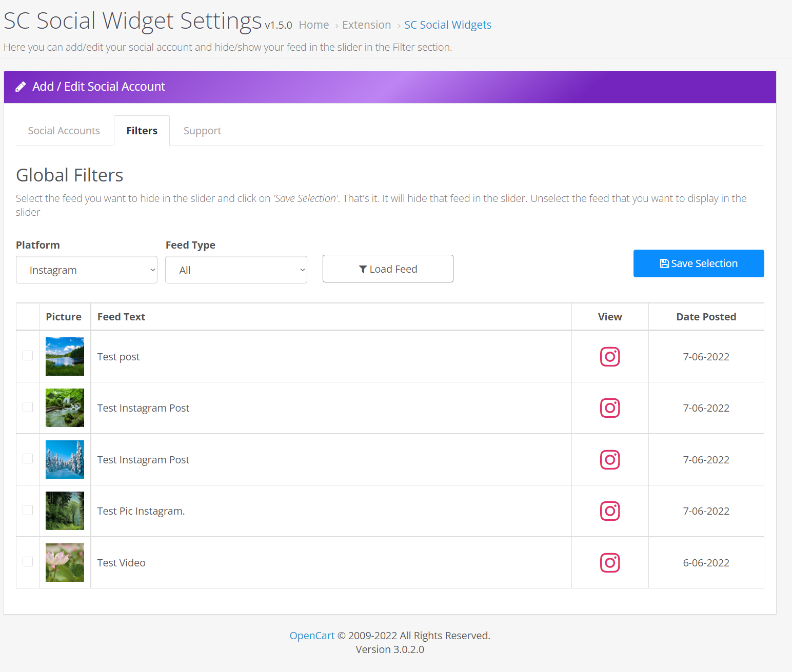Open Instagram icon for 'Test Pic Instagram.' row

pos(610,511)
